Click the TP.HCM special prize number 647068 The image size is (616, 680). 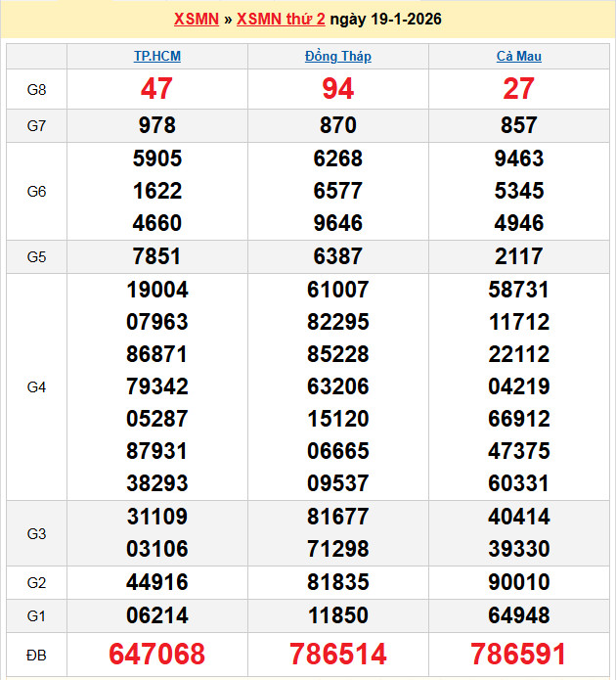156,654
